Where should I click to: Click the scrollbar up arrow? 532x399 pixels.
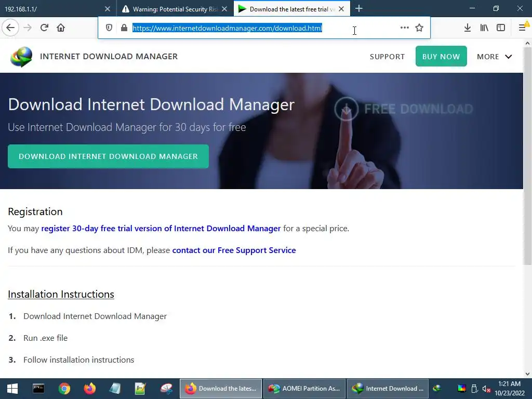tap(528, 44)
